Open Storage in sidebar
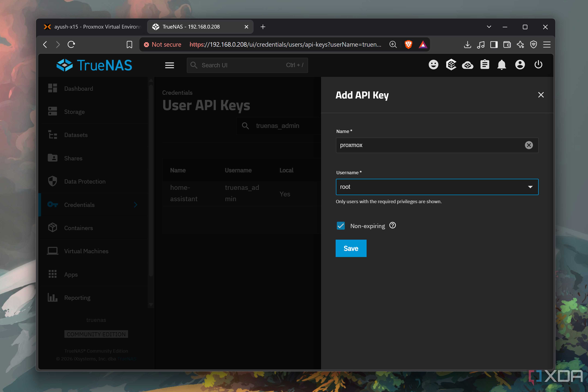Image resolution: width=588 pixels, height=392 pixels. 93,111
